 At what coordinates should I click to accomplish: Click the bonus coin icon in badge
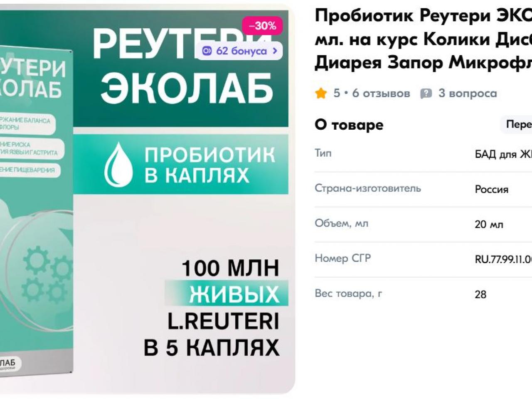click(207, 51)
